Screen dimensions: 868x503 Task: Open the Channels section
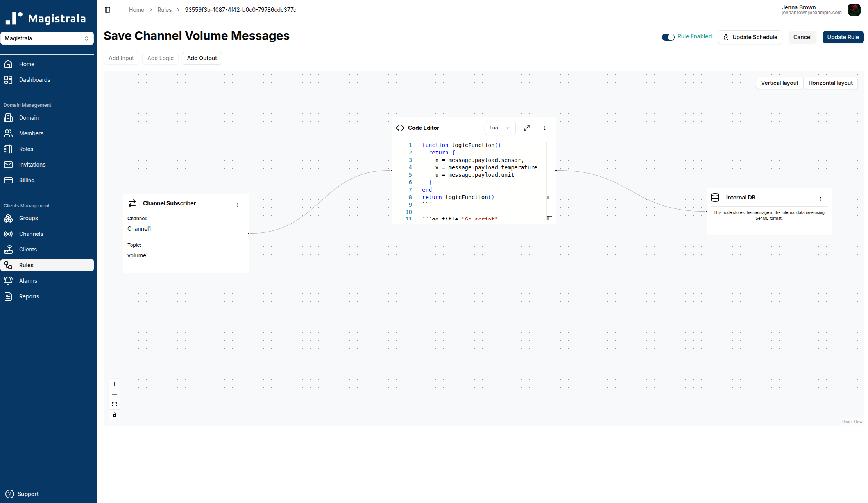click(31, 234)
